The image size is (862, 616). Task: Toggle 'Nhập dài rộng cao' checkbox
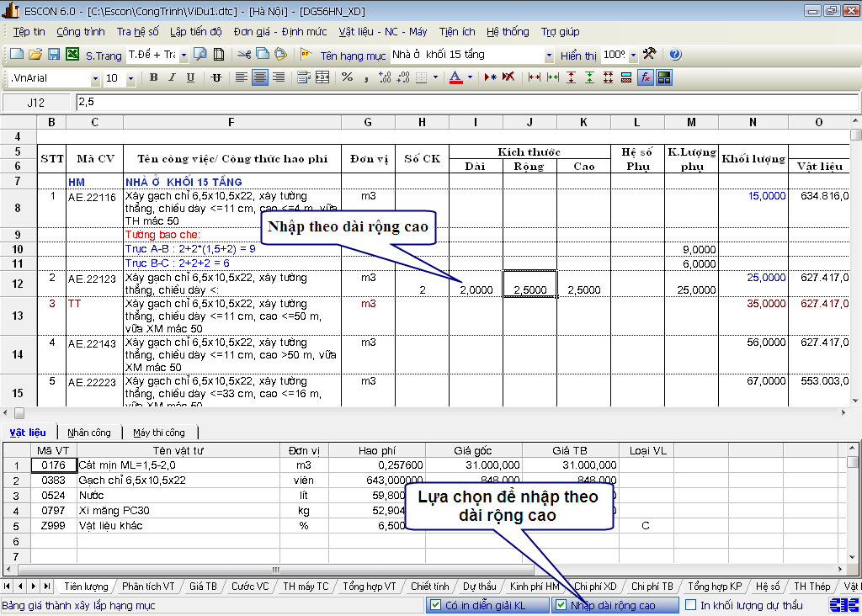coord(561,605)
